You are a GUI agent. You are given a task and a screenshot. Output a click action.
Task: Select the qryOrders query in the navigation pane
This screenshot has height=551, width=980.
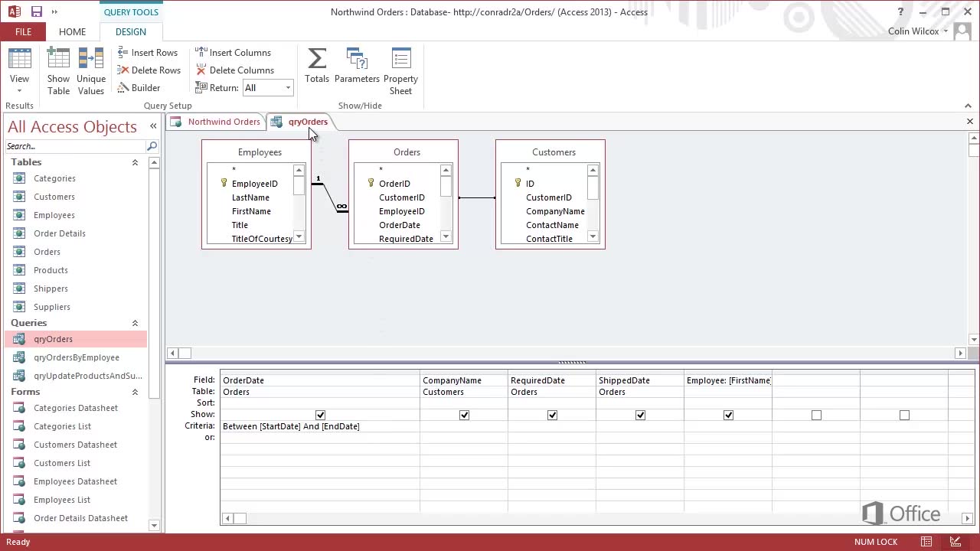coord(75,339)
